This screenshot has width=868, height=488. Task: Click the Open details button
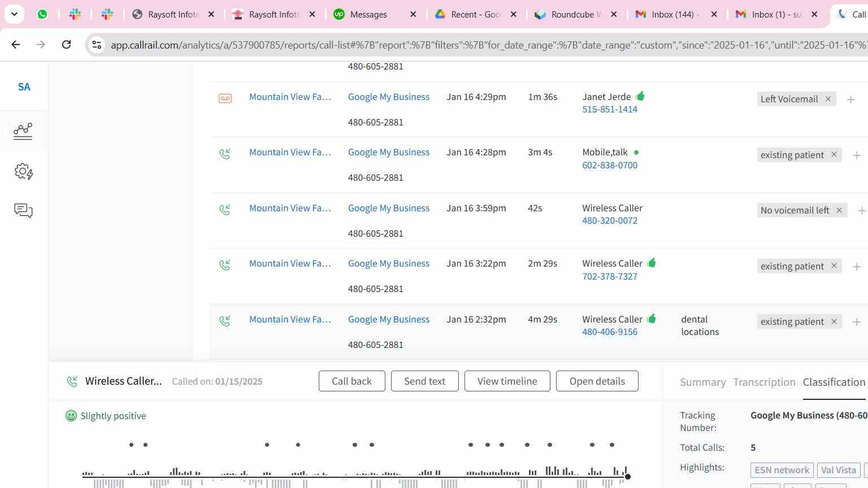(x=597, y=381)
